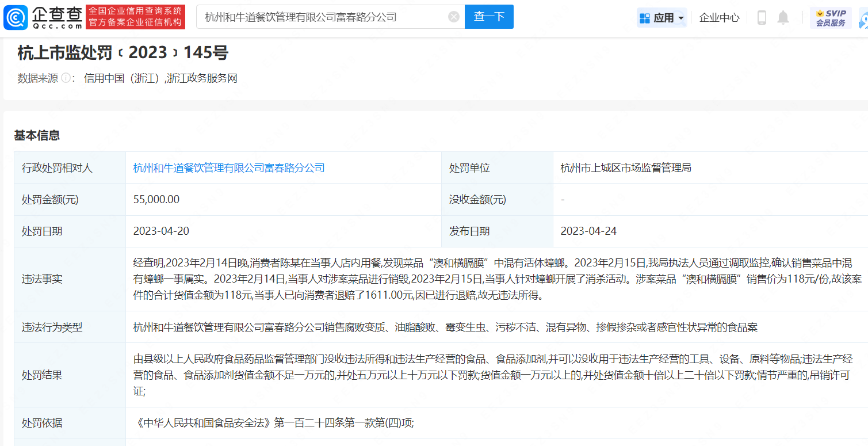Select the 发布日期 value 2023-04-24

[x=588, y=231]
